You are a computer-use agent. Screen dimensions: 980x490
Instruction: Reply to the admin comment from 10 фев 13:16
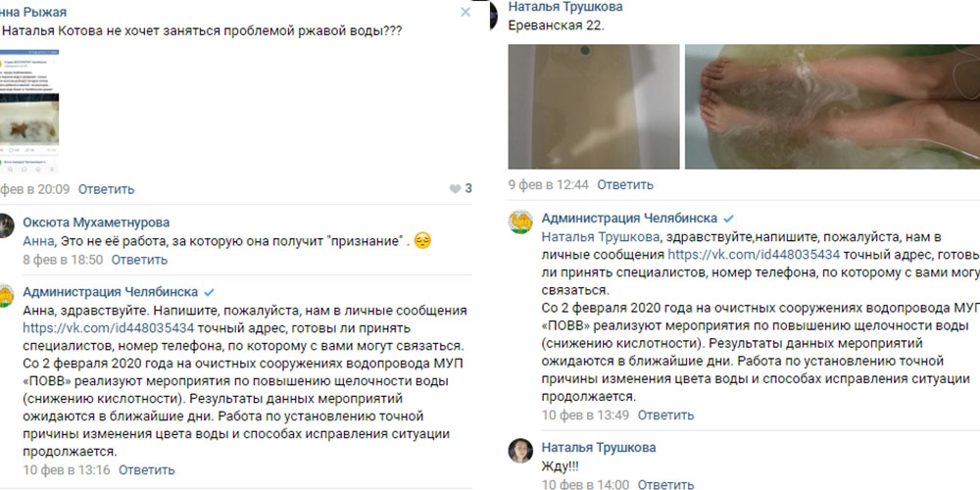(x=147, y=470)
